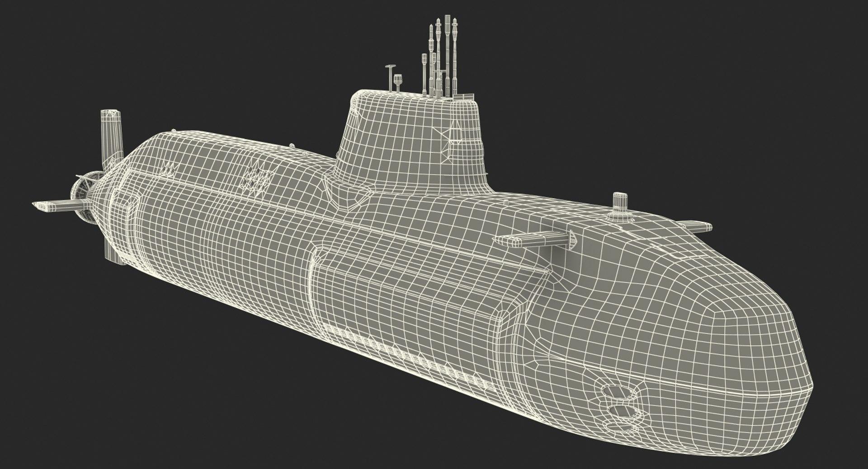Click the T-shaped antenna on the sail
This screenshot has height=469, width=868.
[x=388, y=77]
